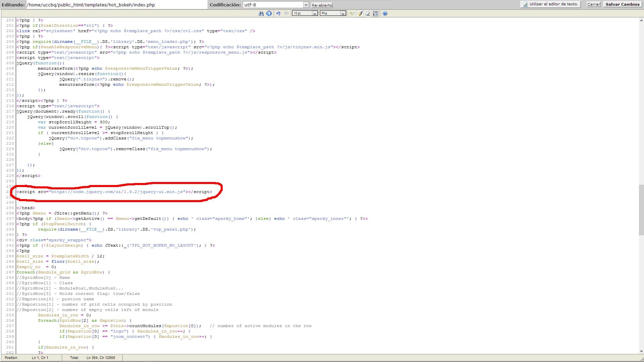Click line 259 with "joom_content" condition

pyautogui.click(x=136, y=337)
